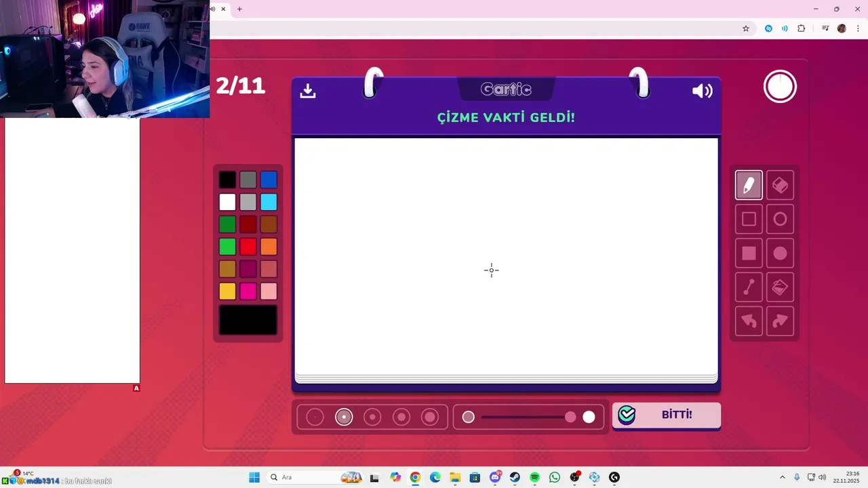Open Steam from the taskbar
Image resolution: width=868 pixels, height=488 pixels.
pyautogui.click(x=515, y=477)
